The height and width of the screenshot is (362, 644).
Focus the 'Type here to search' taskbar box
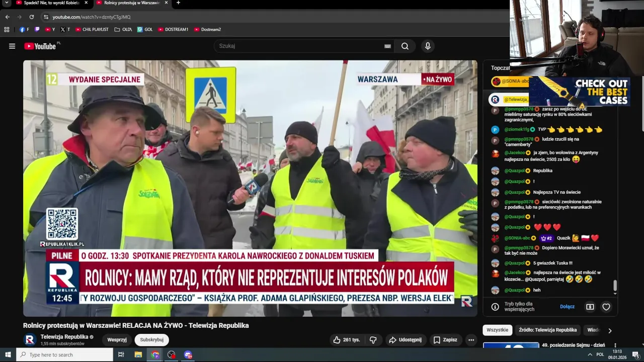(x=64, y=354)
